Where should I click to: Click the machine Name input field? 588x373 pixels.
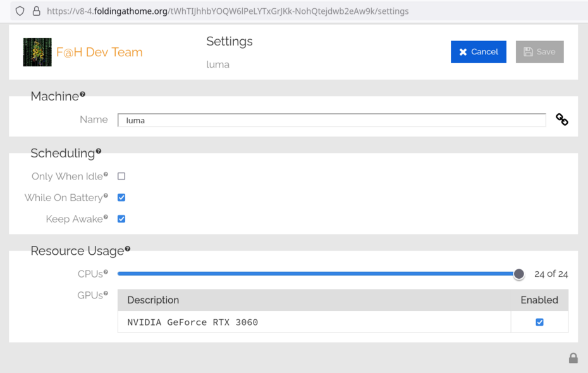[331, 120]
